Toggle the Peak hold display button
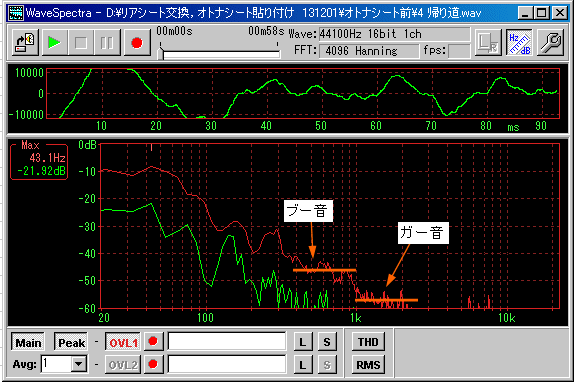 point(71,342)
